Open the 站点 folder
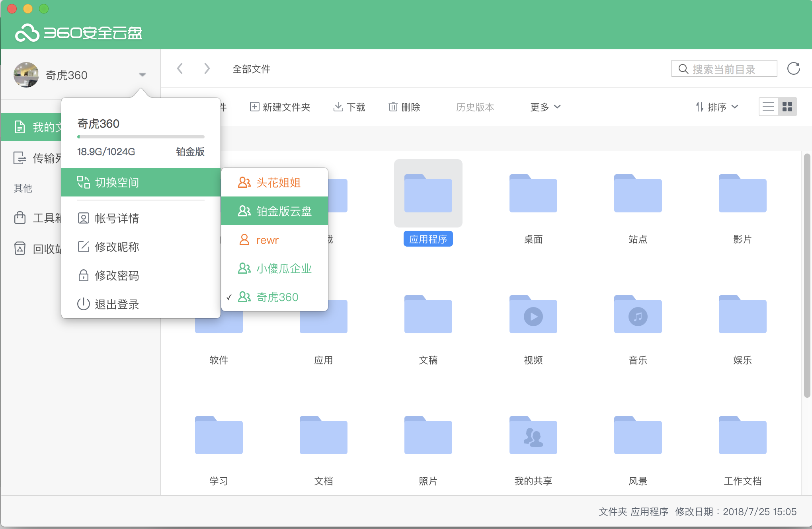The height and width of the screenshot is (529, 812). point(638,193)
